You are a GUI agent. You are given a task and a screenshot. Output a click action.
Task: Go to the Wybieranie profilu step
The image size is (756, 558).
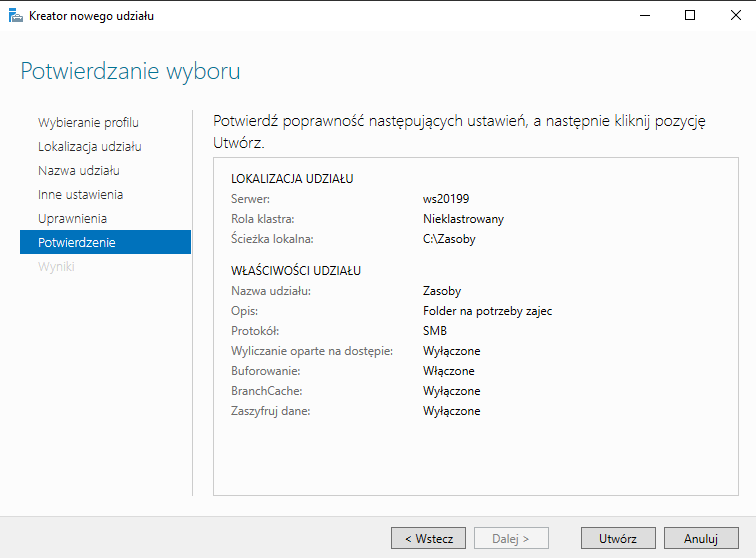(88, 122)
